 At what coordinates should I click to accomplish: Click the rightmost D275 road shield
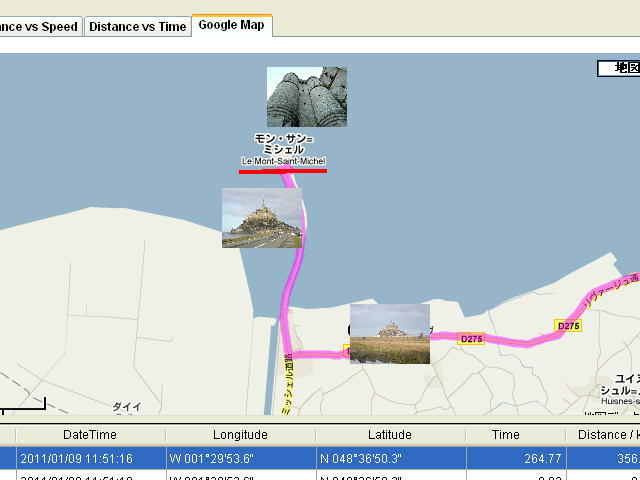tap(568, 326)
